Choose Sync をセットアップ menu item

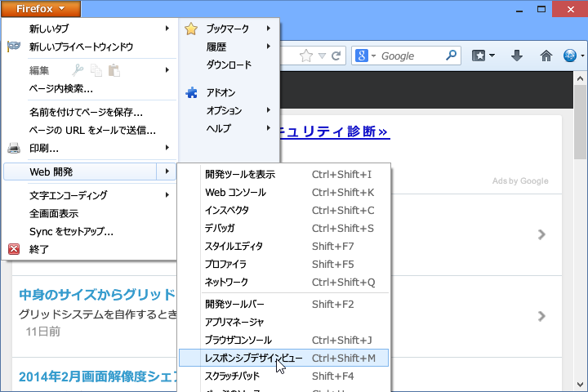tap(90, 231)
